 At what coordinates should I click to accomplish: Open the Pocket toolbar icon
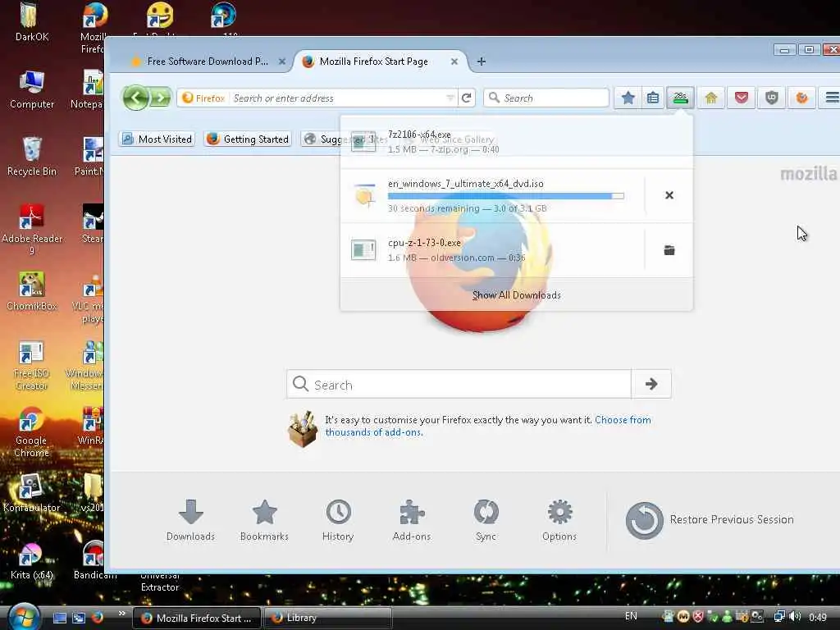[742, 98]
